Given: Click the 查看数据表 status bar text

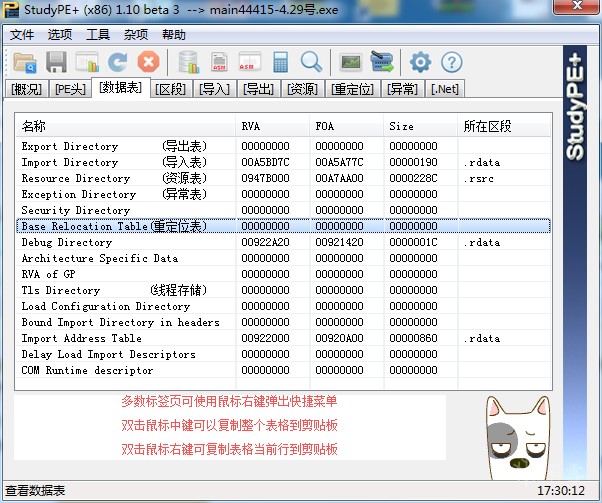Looking at the screenshot, I should 35,491.
